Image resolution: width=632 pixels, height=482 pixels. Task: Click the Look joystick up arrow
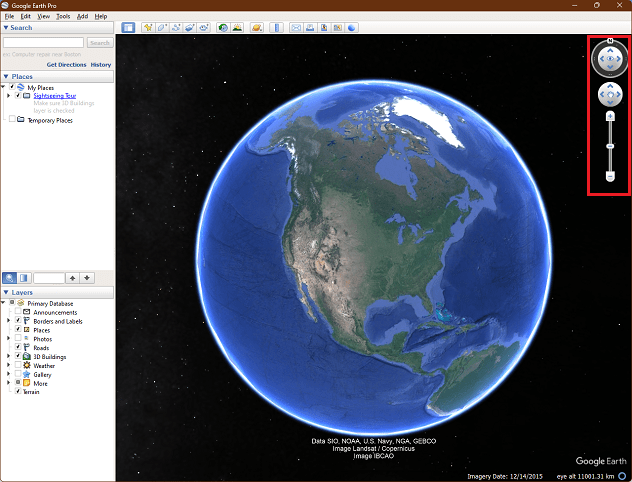tap(610, 50)
